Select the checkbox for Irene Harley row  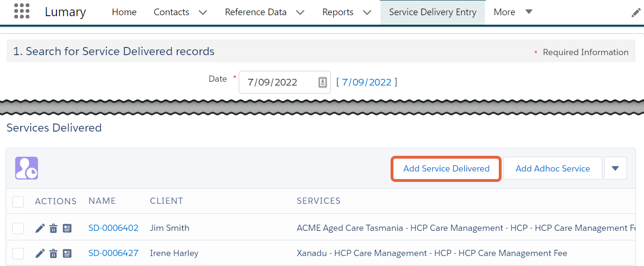pos(18,253)
